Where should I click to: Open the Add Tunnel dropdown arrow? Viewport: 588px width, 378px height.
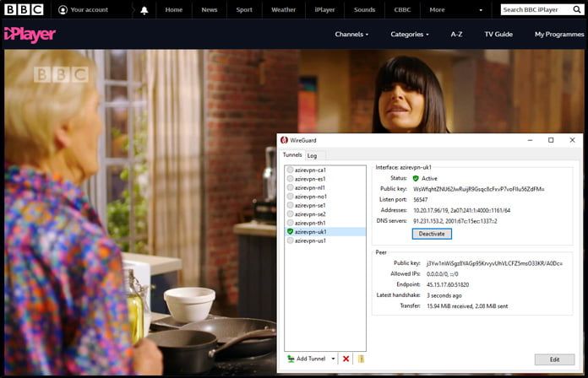coord(333,359)
